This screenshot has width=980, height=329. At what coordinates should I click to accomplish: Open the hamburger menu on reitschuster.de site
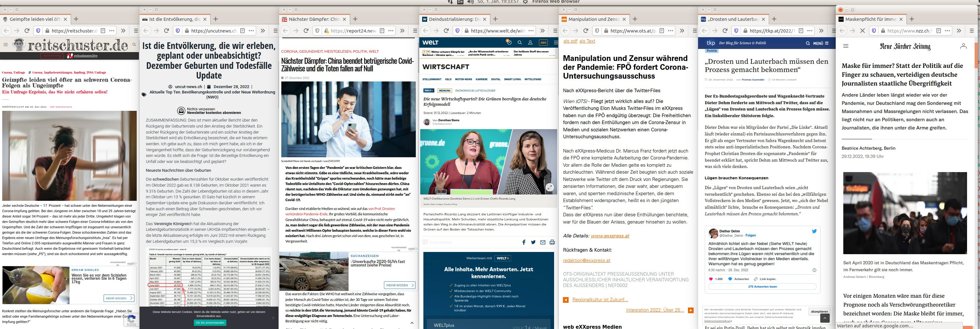tap(5, 45)
